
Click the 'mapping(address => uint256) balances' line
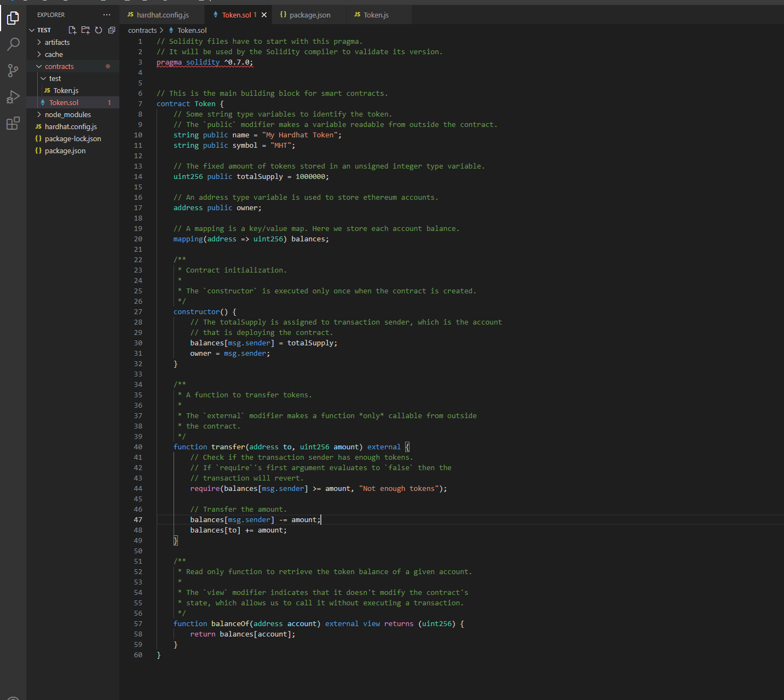251,239
